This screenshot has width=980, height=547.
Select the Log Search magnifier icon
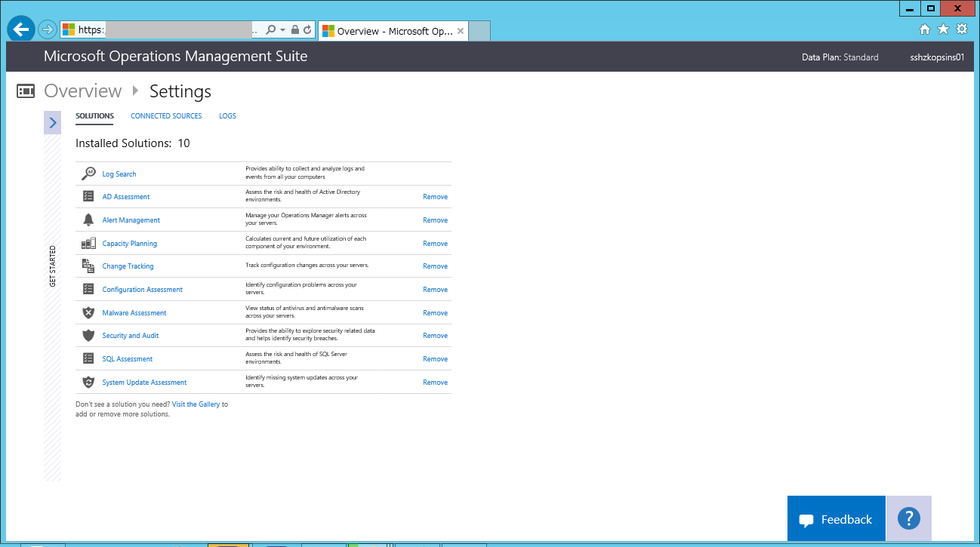[x=89, y=173]
